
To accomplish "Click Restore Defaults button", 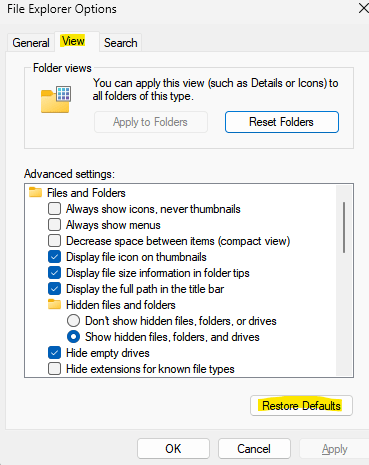I will tap(301, 406).
